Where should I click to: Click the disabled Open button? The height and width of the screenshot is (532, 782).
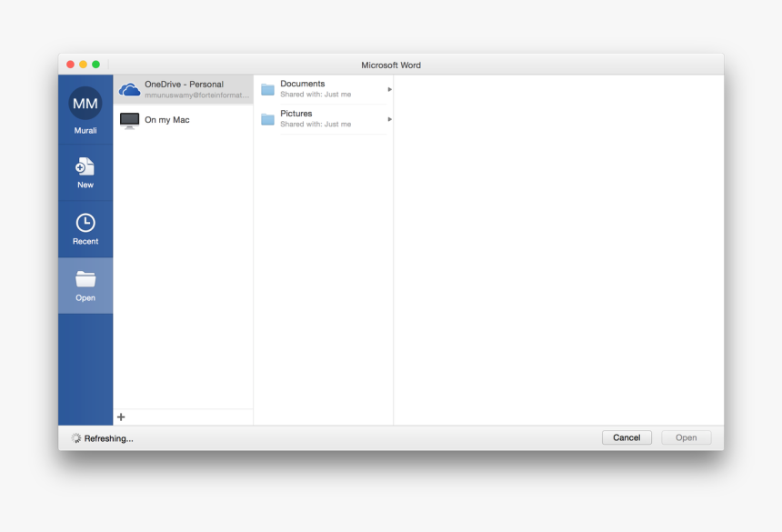tap(687, 437)
